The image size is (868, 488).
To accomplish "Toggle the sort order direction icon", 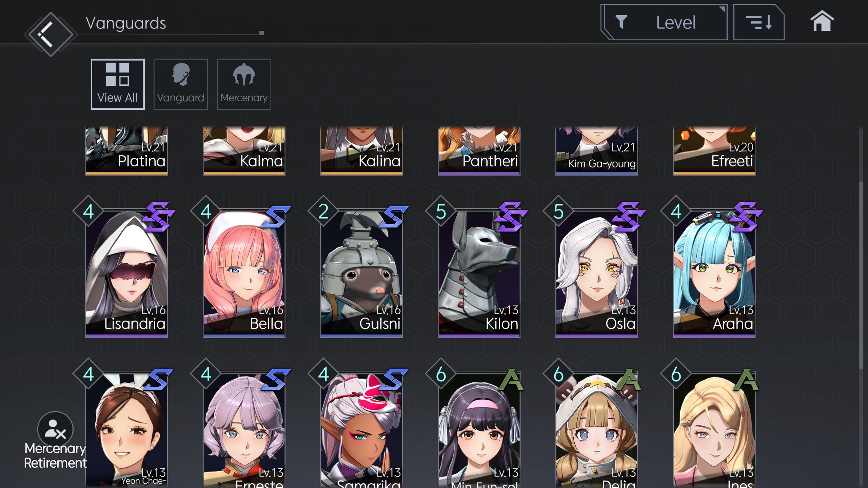I will (759, 23).
